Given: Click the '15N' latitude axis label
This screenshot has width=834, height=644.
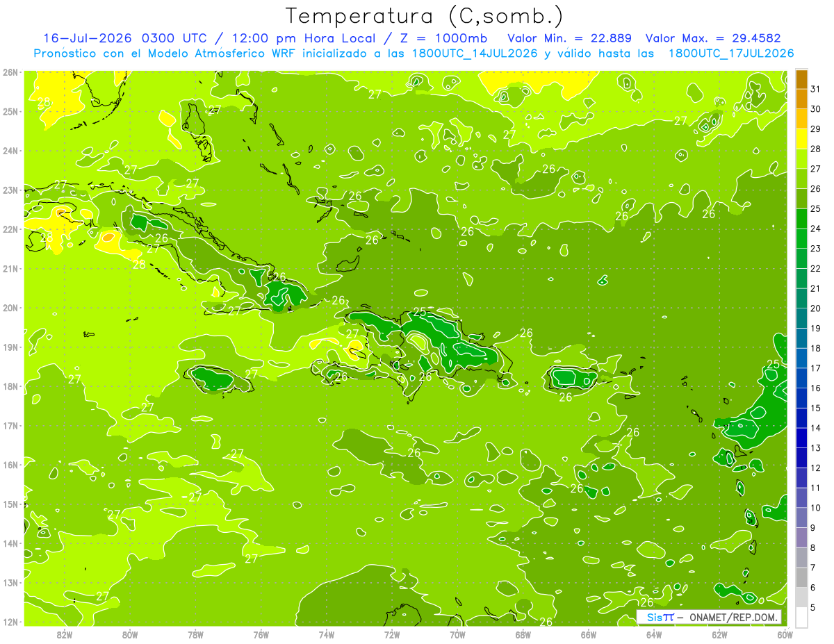Looking at the screenshot, I should click(10, 504).
